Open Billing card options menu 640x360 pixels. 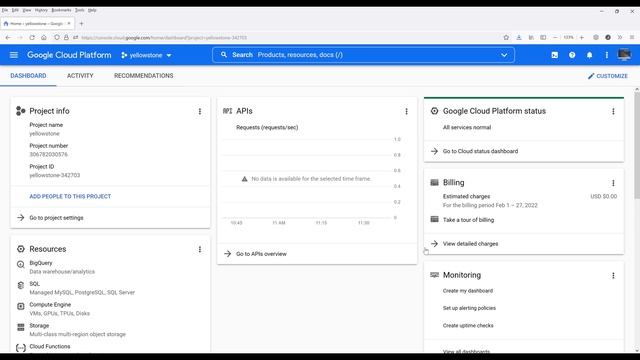tap(613, 183)
